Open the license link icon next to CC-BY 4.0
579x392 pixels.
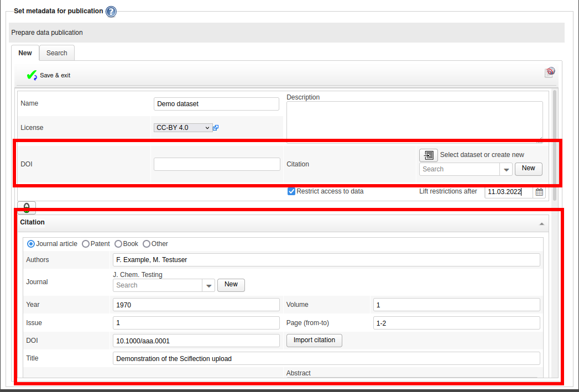tap(216, 128)
